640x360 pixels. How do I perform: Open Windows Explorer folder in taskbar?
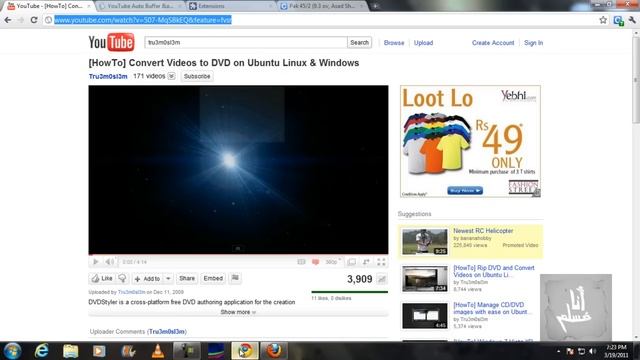tap(70, 351)
